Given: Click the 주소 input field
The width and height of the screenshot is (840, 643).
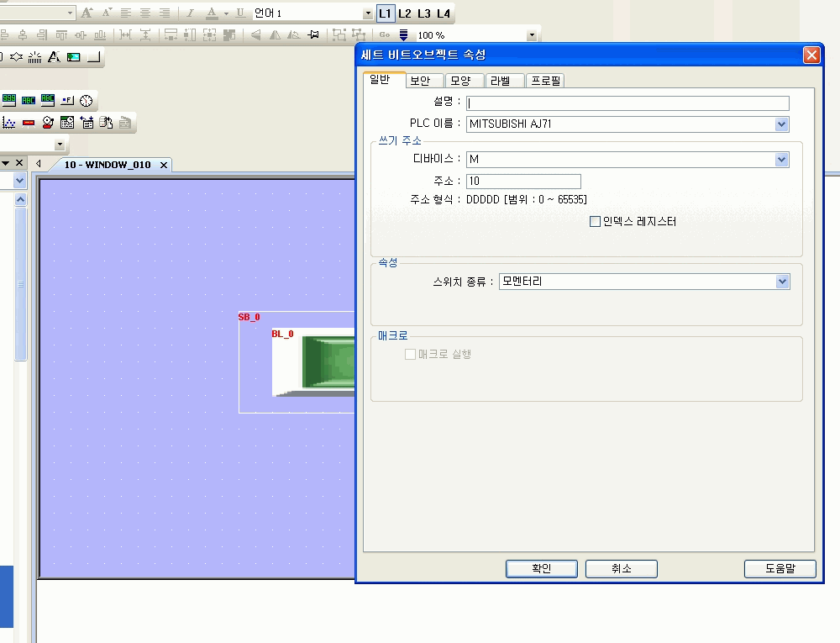Looking at the screenshot, I should 522,182.
